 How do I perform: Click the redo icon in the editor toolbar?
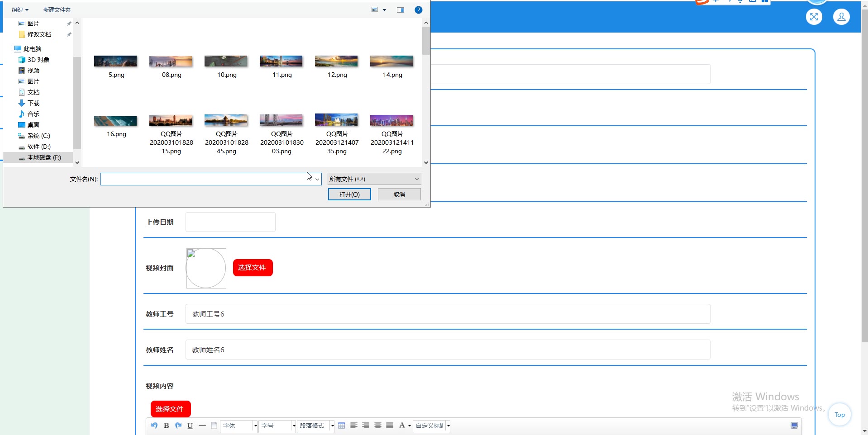[x=178, y=426]
